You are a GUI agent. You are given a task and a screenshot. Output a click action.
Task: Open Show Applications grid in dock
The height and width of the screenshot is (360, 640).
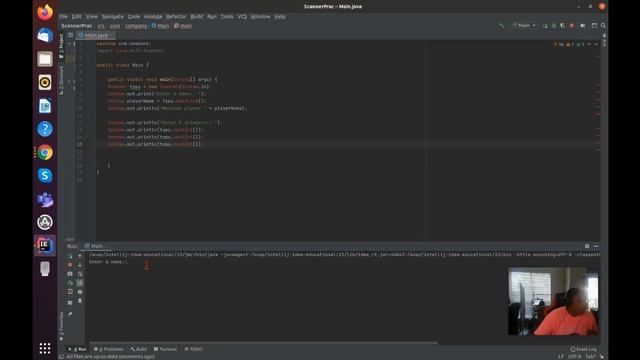pyautogui.click(x=45, y=348)
